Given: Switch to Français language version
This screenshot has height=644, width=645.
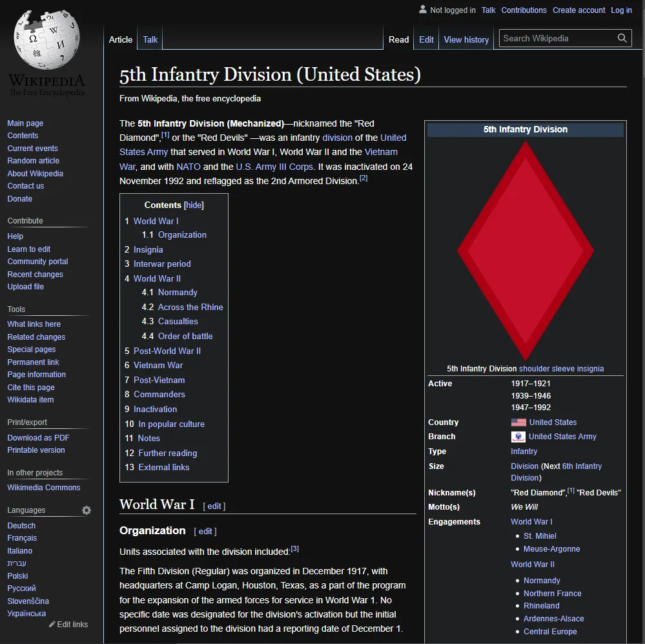Looking at the screenshot, I should point(22,538).
